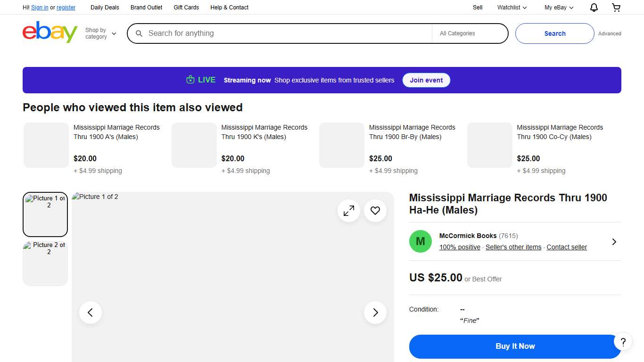
Task: Expand the My eBay dropdown
Action: pyautogui.click(x=558, y=7)
